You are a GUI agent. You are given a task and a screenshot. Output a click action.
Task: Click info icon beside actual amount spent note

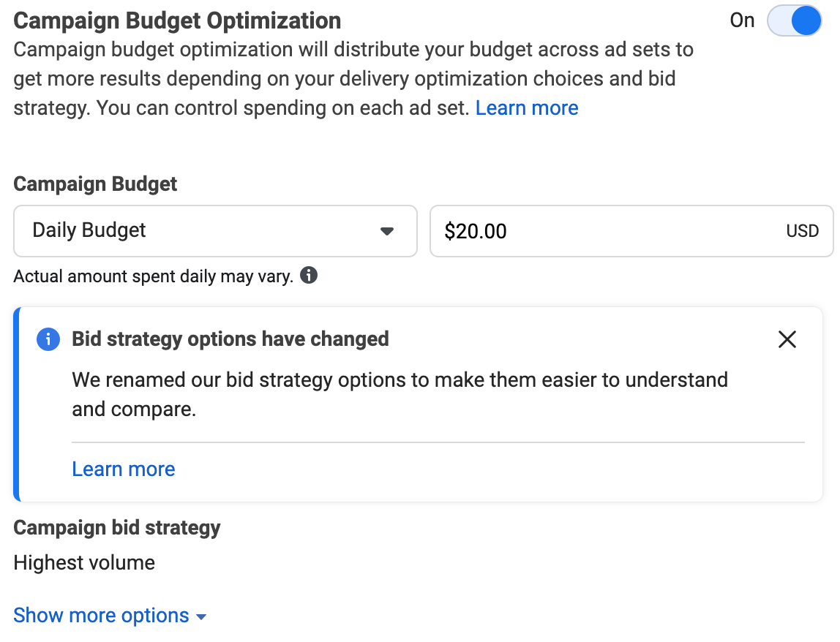coord(309,276)
